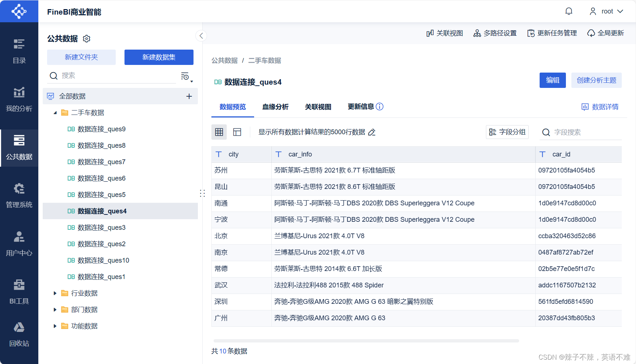Switch to the 更新信息 tab
Image resolution: width=636 pixels, height=364 pixels.
[x=361, y=107]
